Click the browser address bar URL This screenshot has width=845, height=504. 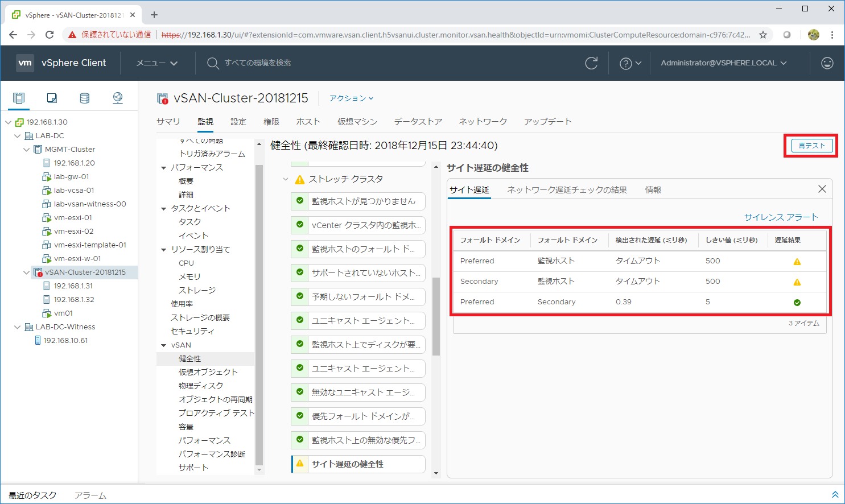click(455, 35)
